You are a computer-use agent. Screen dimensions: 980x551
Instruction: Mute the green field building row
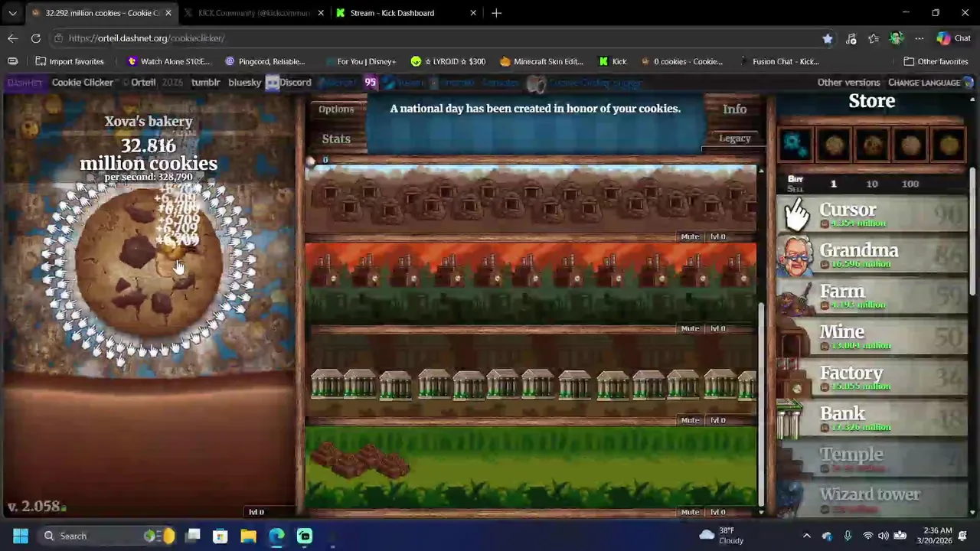pos(690,512)
